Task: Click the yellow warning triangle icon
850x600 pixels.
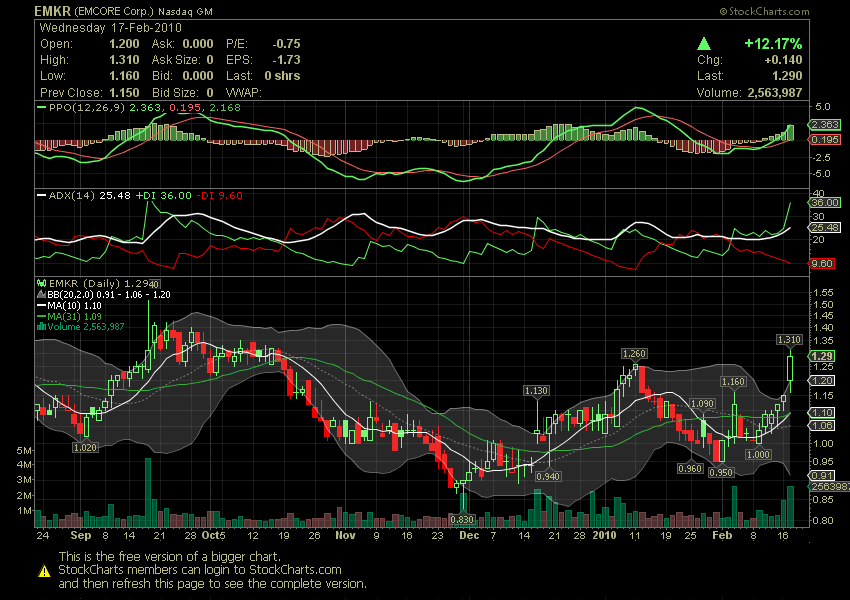Action: click(42, 571)
